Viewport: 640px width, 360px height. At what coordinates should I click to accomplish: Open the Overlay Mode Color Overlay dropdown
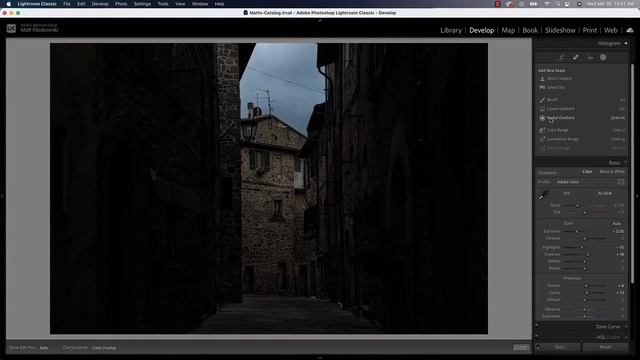pyautogui.click(x=104, y=348)
